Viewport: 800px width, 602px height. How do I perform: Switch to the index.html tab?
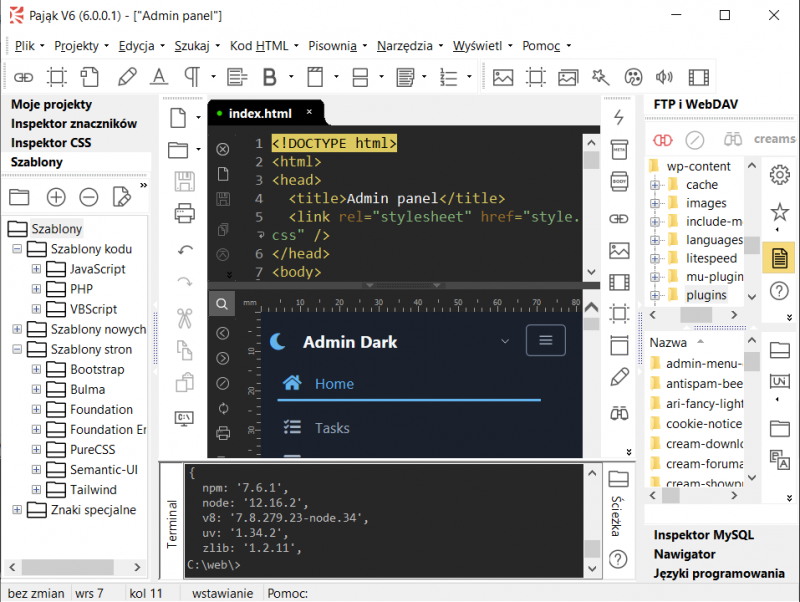click(260, 113)
